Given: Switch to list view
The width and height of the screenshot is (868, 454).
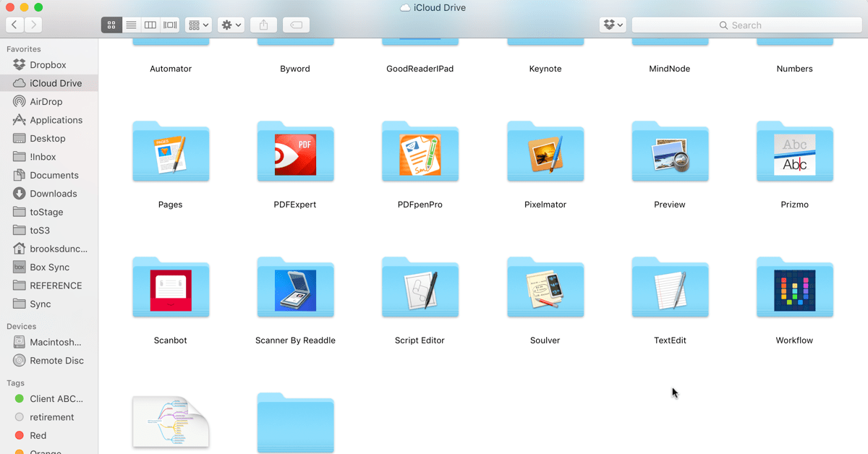Looking at the screenshot, I should 131,25.
